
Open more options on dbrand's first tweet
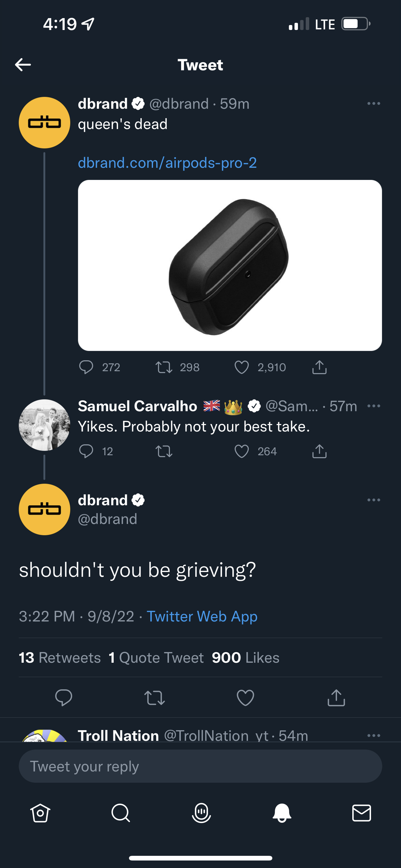click(374, 103)
